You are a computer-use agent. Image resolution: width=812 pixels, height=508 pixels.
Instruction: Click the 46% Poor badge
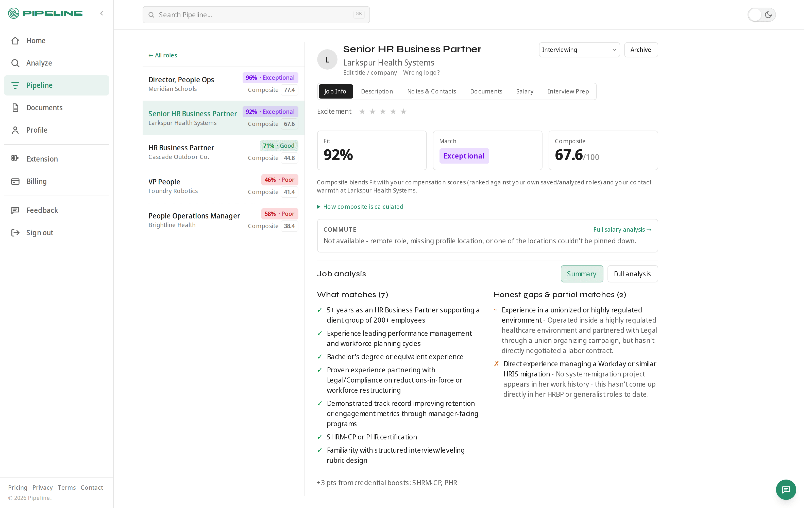279,180
